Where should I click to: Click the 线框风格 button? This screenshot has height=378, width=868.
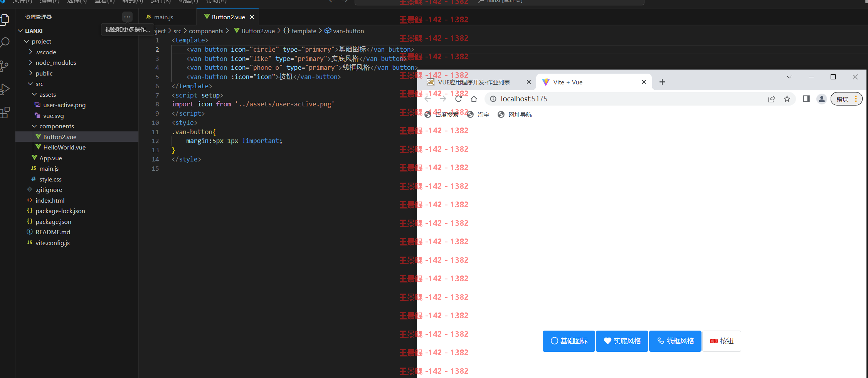[x=675, y=341]
